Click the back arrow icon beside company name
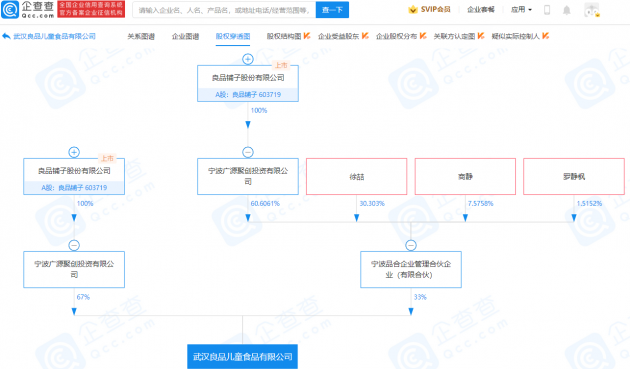 coord(6,36)
